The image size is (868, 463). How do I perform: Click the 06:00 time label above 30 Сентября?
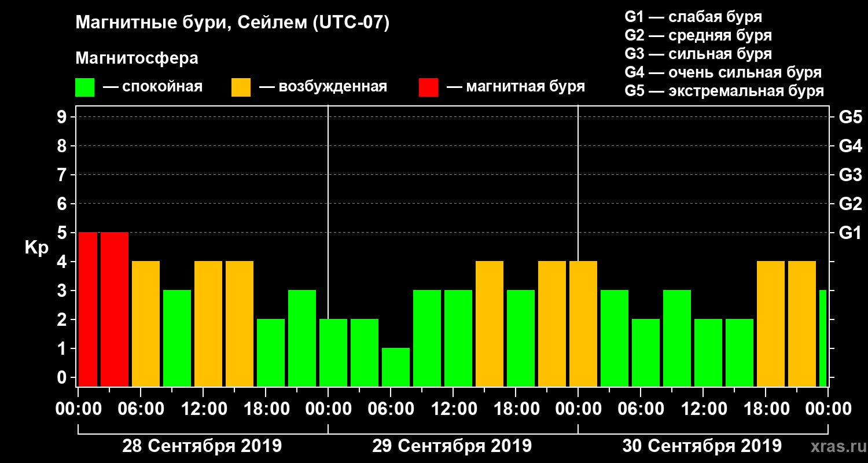pyautogui.click(x=641, y=409)
